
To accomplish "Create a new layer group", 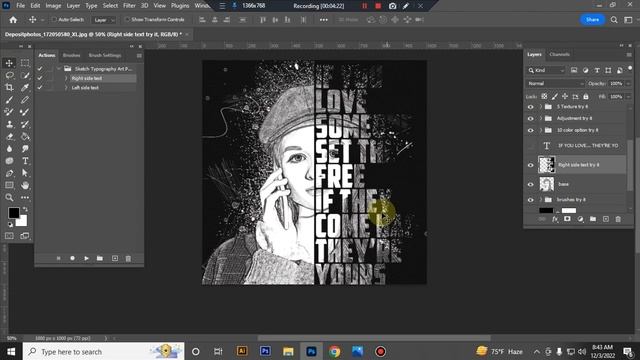I will click(x=593, y=219).
